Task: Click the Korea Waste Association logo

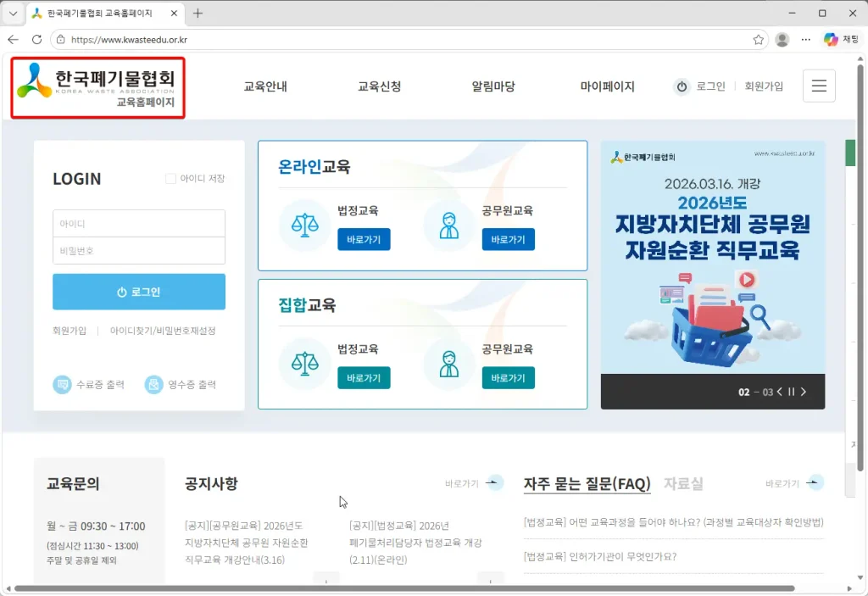Action: (x=97, y=87)
